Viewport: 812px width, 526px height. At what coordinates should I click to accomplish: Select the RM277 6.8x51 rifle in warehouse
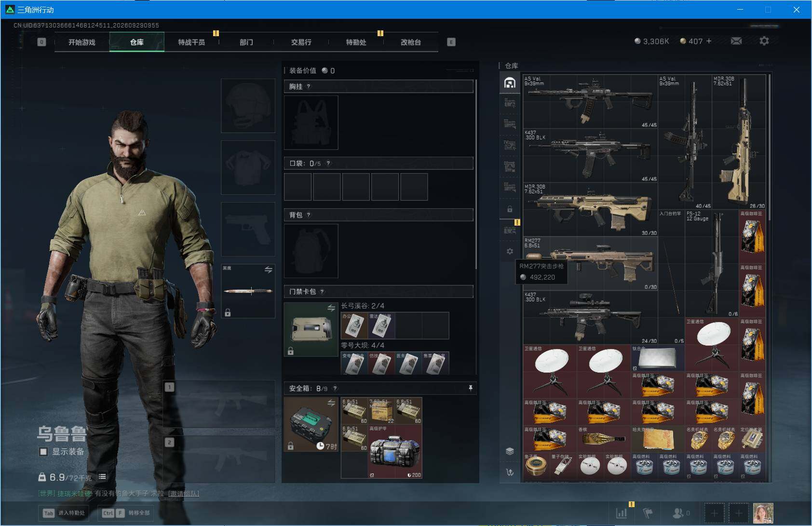point(591,263)
